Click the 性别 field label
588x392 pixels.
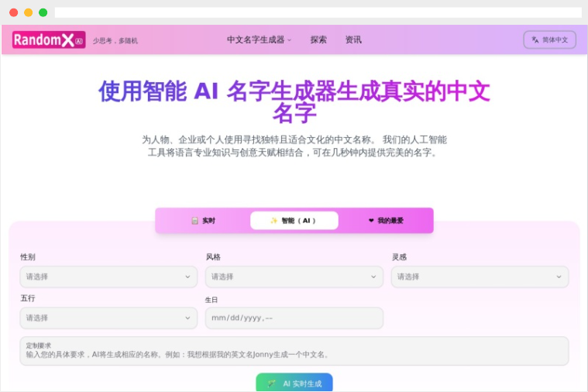tap(28, 257)
